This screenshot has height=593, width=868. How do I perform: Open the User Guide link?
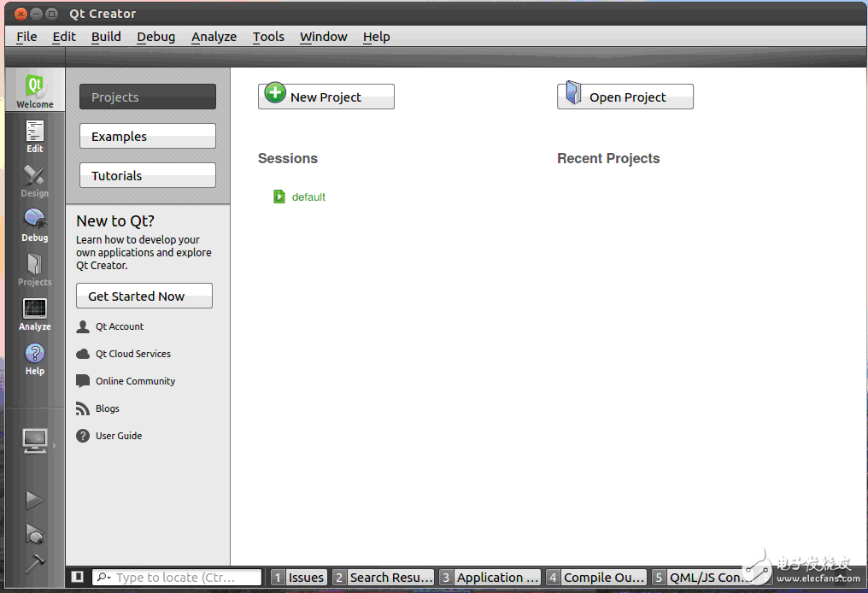click(119, 436)
